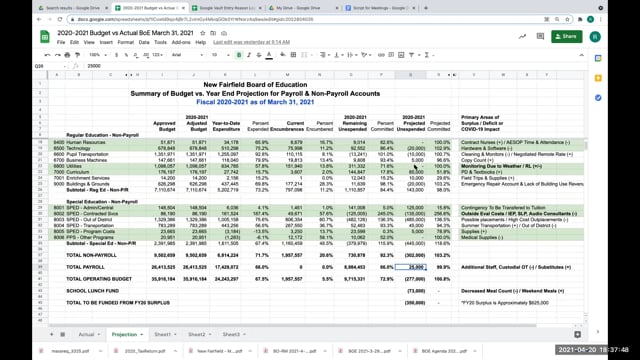Open the Add-ons menu
The width and height of the screenshot is (640, 360).
tap(181, 42)
